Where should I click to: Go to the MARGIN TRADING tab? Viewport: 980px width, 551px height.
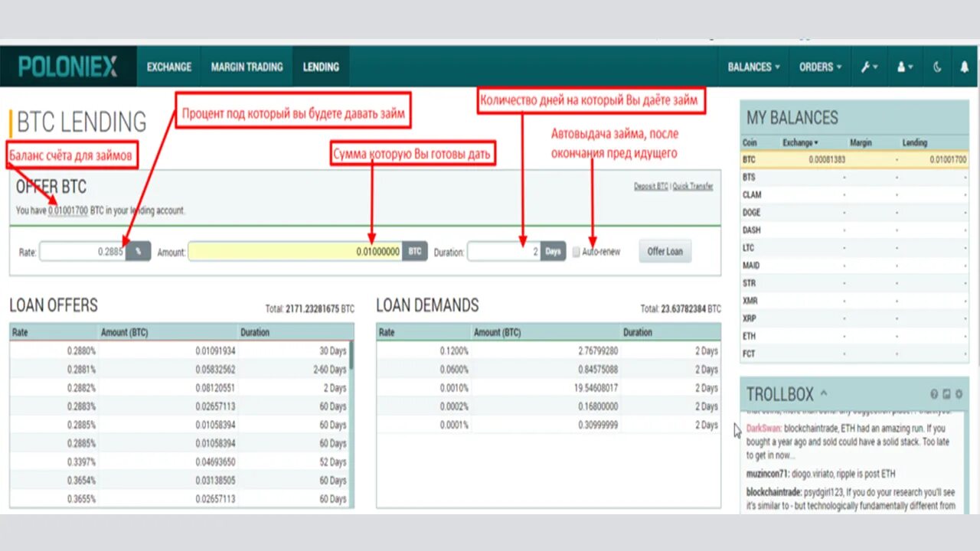click(x=247, y=67)
